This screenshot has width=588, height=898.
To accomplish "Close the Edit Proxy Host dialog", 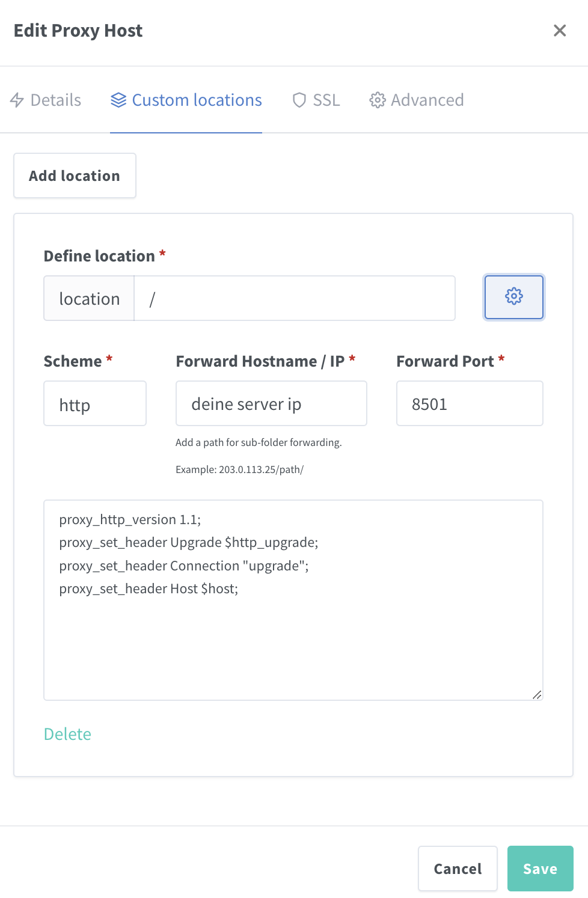I will (x=560, y=31).
